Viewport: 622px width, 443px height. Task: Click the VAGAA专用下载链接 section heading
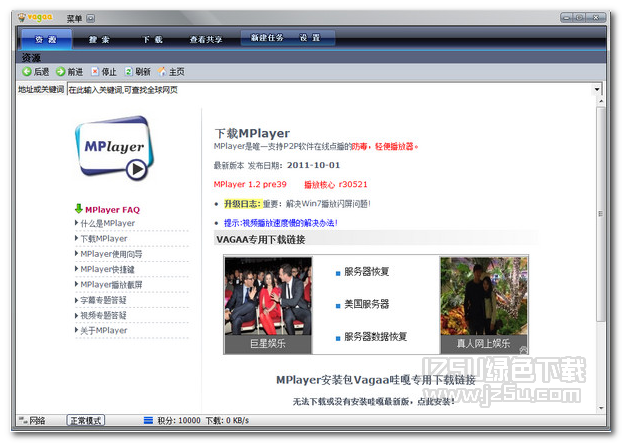[261, 240]
